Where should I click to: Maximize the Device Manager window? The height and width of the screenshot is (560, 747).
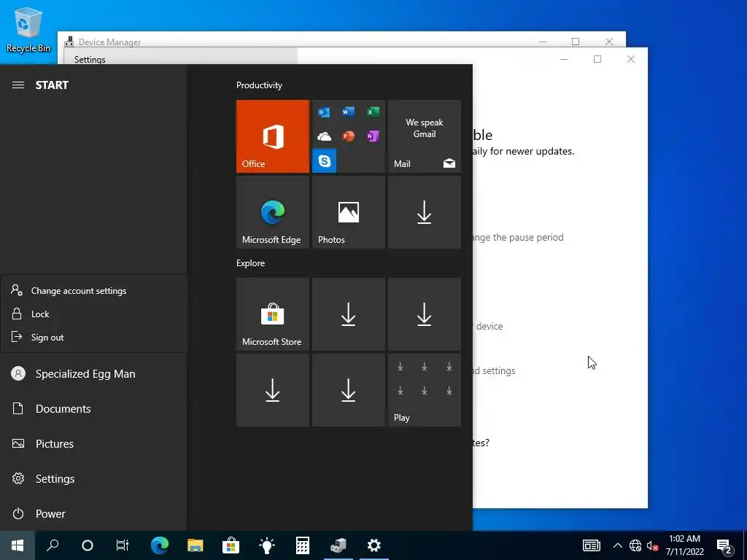(x=576, y=42)
